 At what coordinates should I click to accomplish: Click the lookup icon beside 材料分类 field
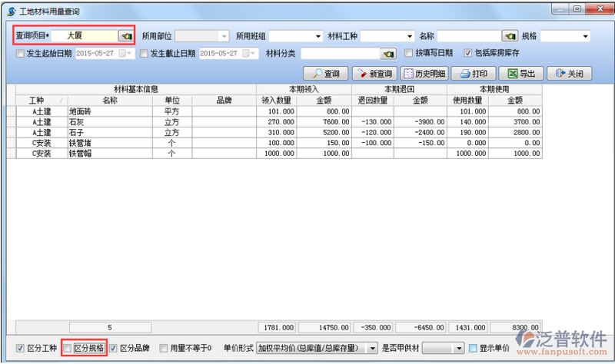(387, 54)
